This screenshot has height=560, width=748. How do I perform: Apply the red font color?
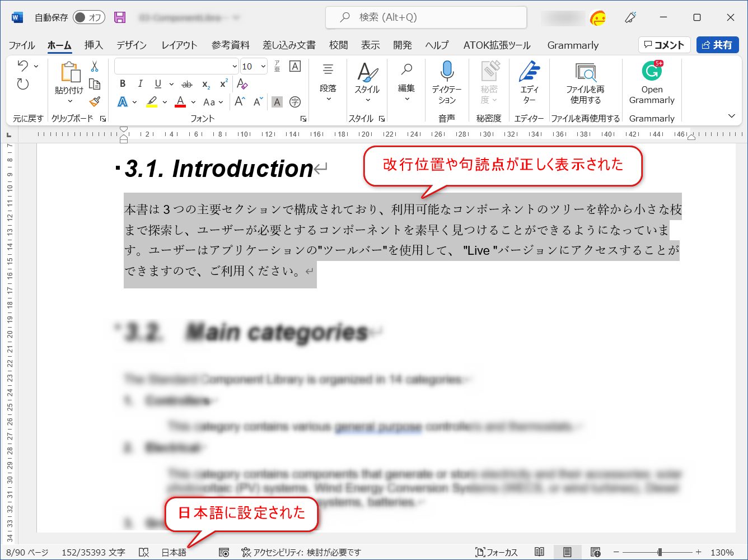[x=180, y=102]
